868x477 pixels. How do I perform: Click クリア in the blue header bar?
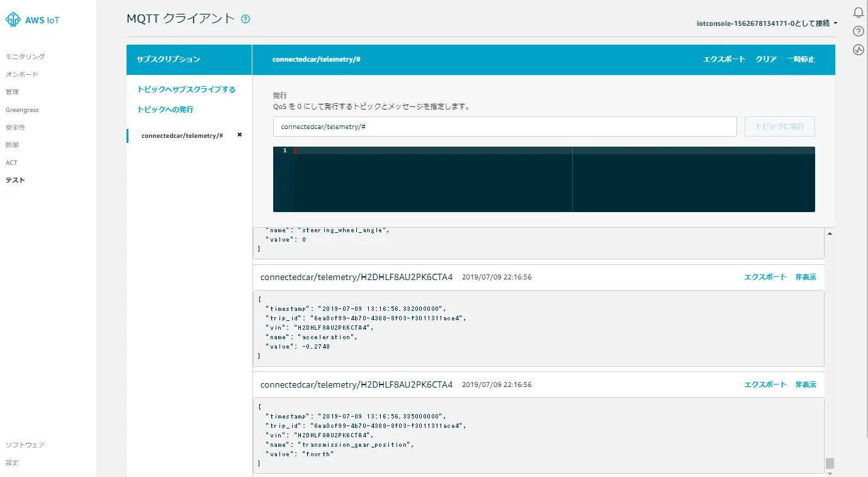[x=766, y=59]
